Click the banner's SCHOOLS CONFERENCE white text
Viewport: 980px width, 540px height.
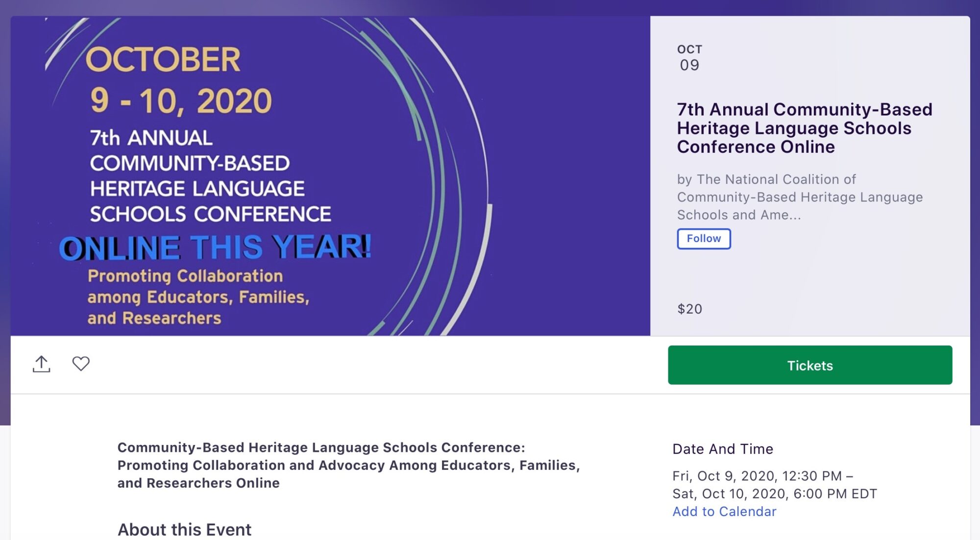click(x=210, y=214)
